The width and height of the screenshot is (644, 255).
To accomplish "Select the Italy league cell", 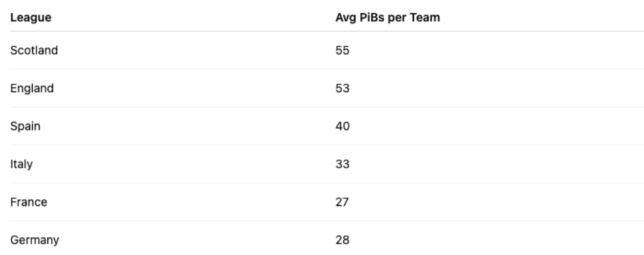I will [21, 164].
